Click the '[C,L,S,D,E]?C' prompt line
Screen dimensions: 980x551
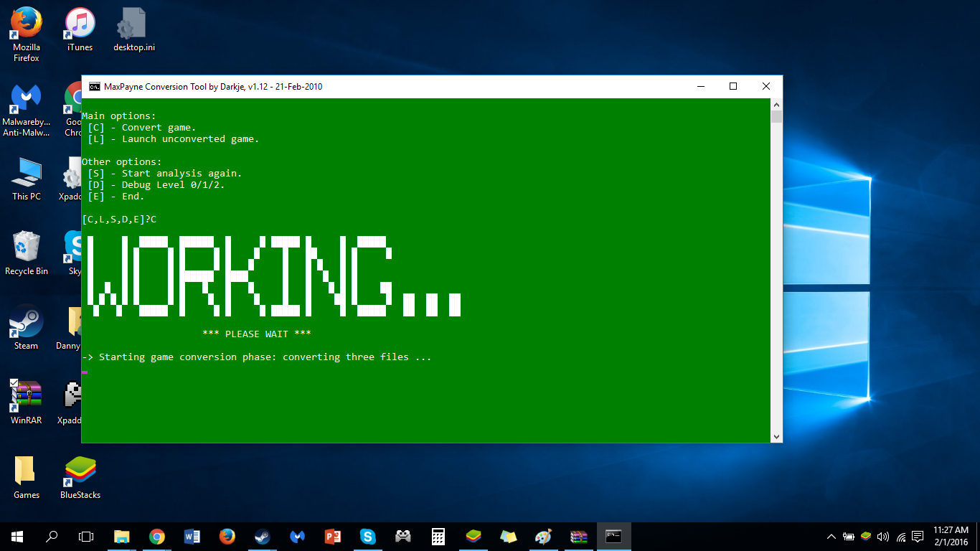[119, 220]
